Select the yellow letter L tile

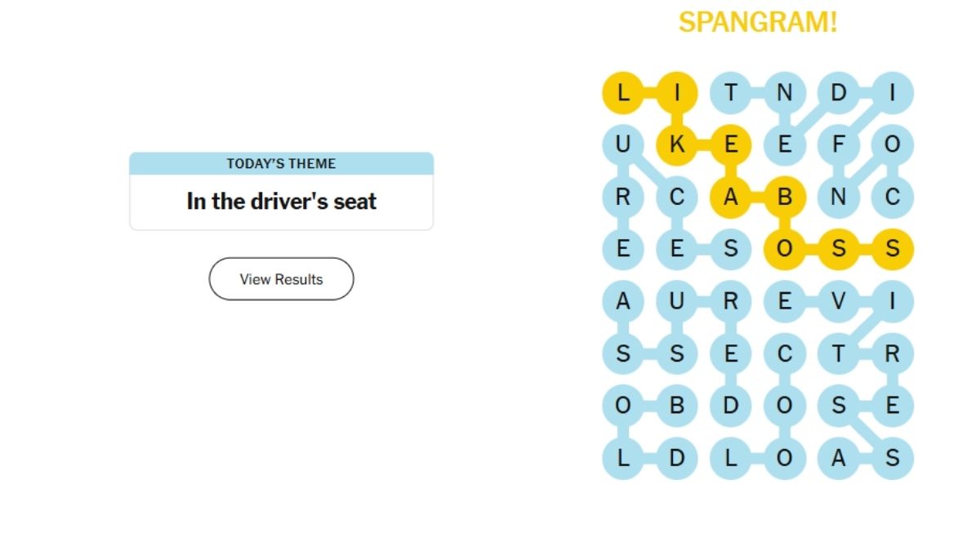coord(623,93)
